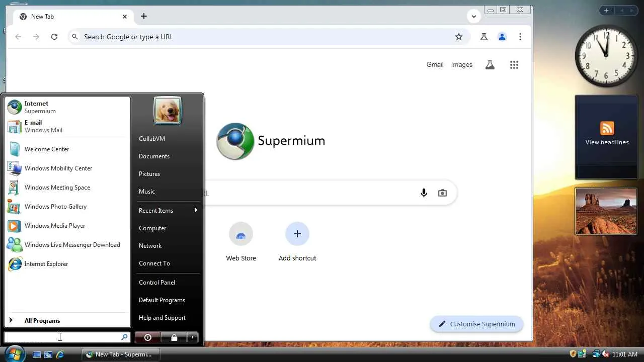Expand the Recent Items submenu
Image resolution: width=644 pixels, height=362 pixels.
tap(168, 211)
